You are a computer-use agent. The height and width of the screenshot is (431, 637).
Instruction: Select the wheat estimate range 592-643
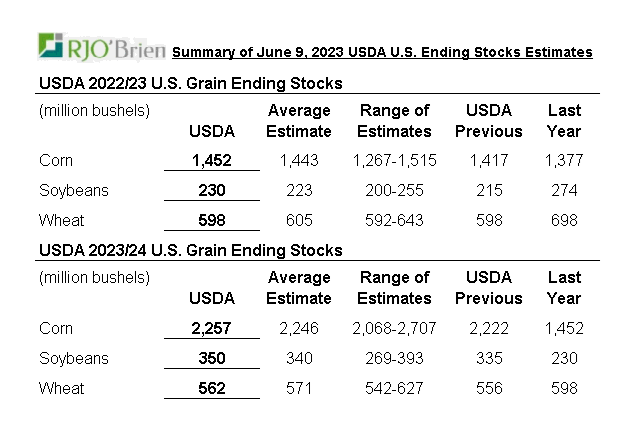click(394, 220)
